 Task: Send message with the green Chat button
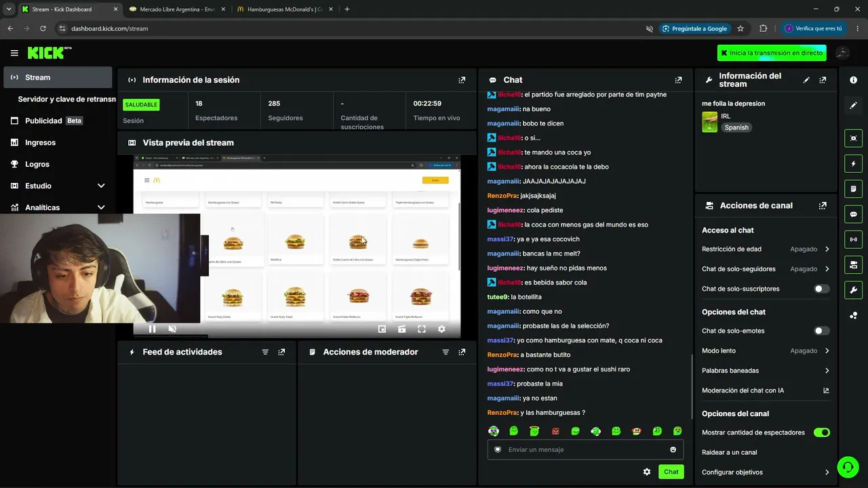671,472
